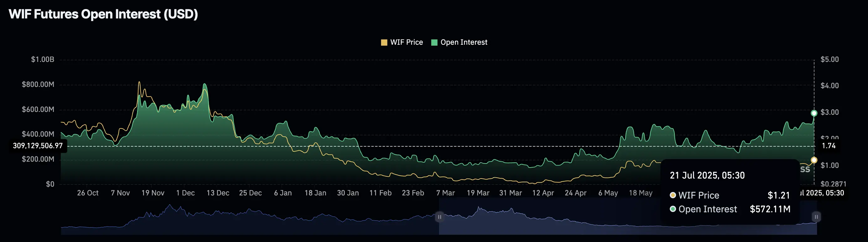This screenshot has width=868, height=242.
Task: Click the Open Interest legend label
Action: tap(464, 43)
